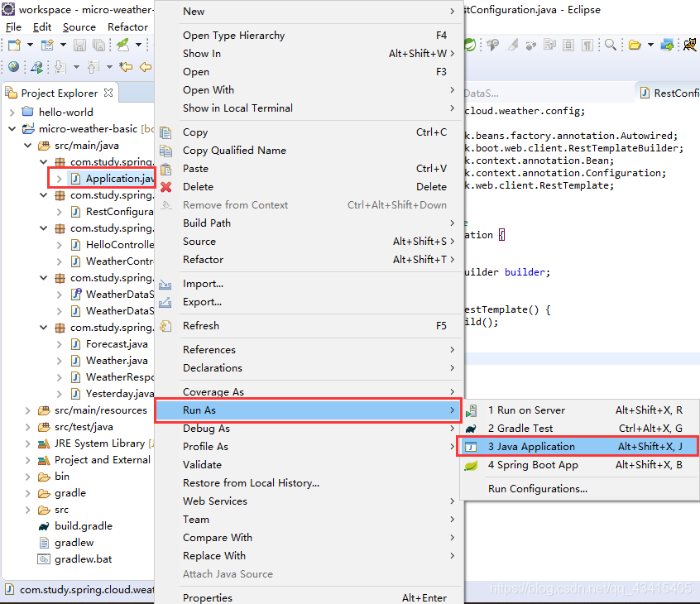700x604 pixels.
Task: Collapse the micro-weather-basic project
Action: pyautogui.click(x=12, y=128)
